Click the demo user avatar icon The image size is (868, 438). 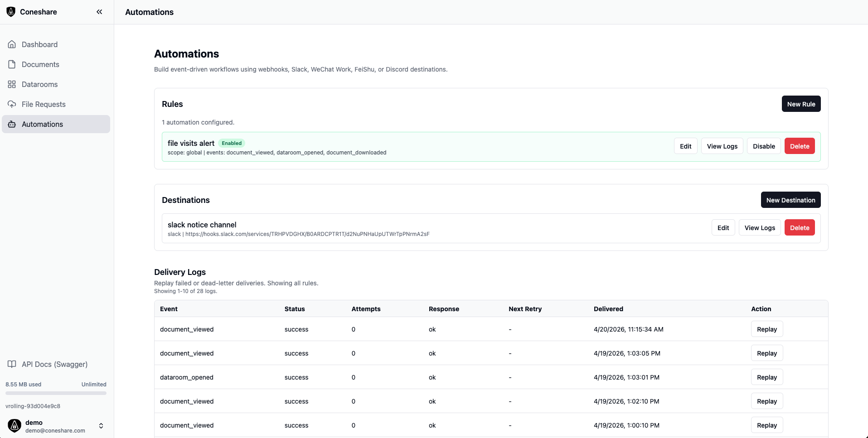tap(14, 426)
